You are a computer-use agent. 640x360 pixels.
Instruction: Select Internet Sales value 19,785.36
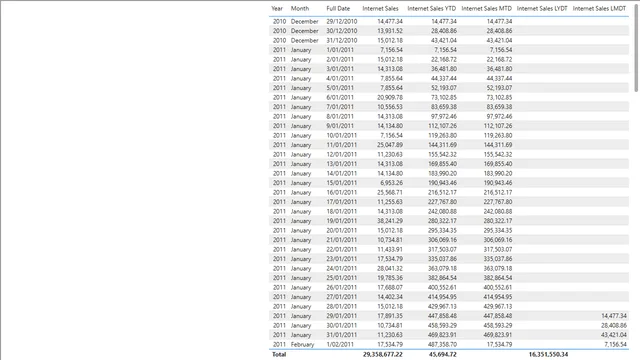[390, 278]
